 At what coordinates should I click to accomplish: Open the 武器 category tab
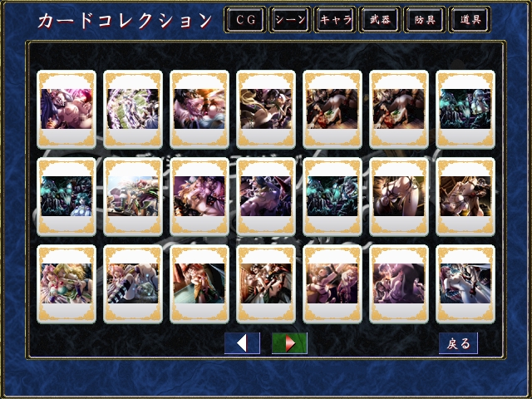point(380,20)
